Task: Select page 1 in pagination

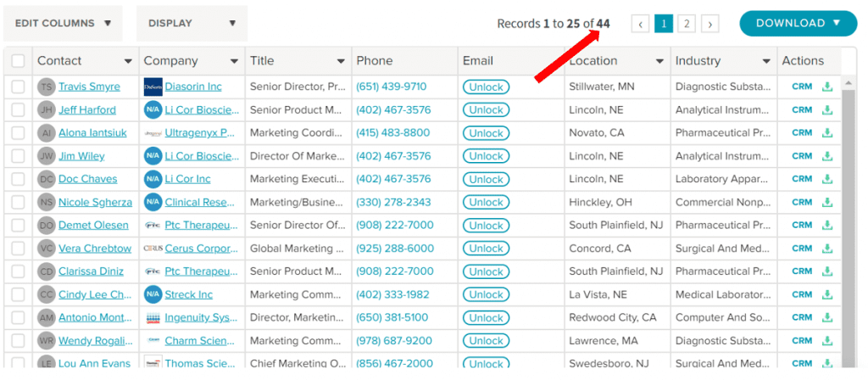Action: [664, 24]
